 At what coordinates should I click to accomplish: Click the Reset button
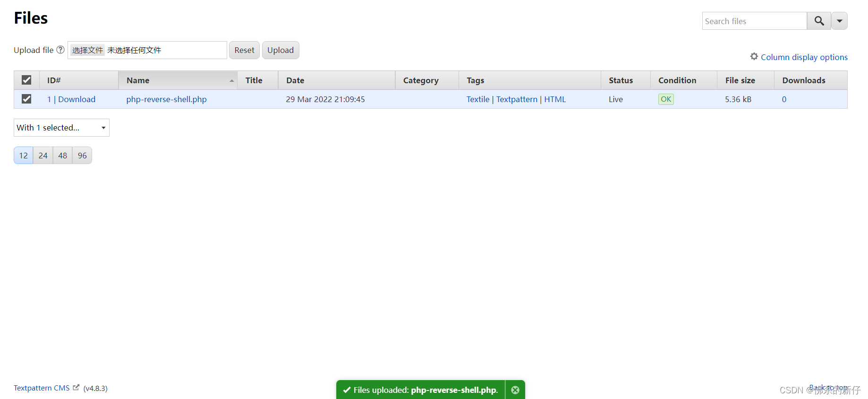coord(244,50)
